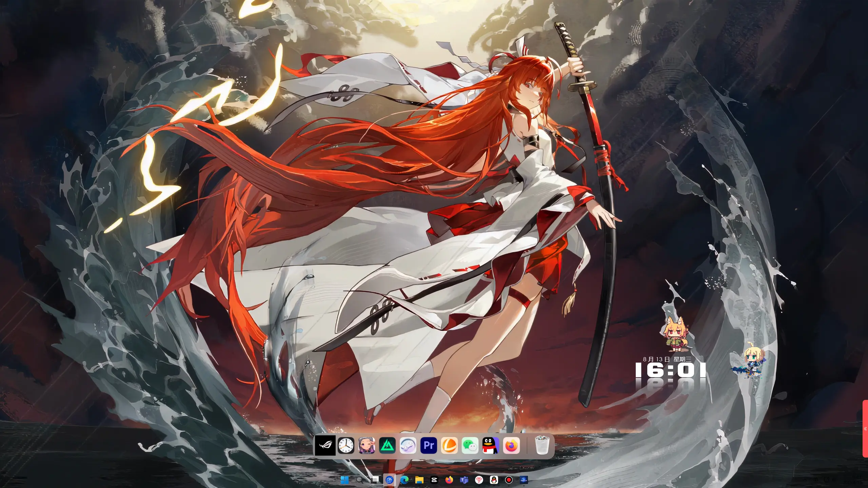This screenshot has height=488, width=868.
Task: Open WeChat from the dock
Action: (470, 446)
